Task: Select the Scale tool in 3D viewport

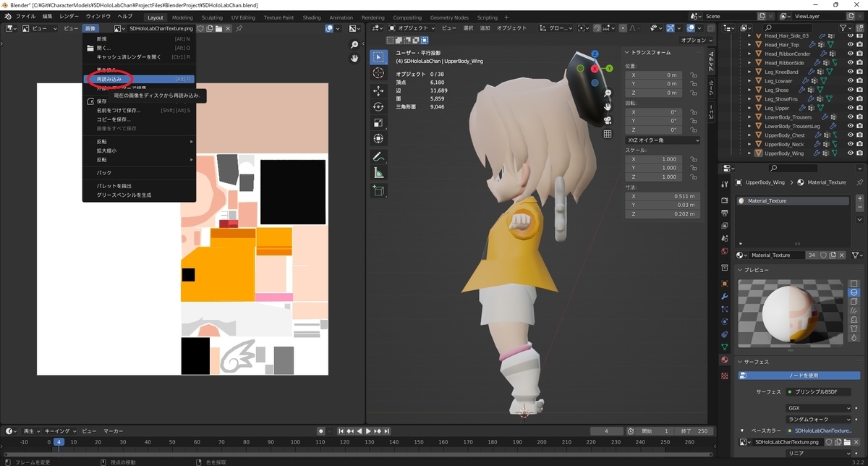Action: (x=378, y=123)
